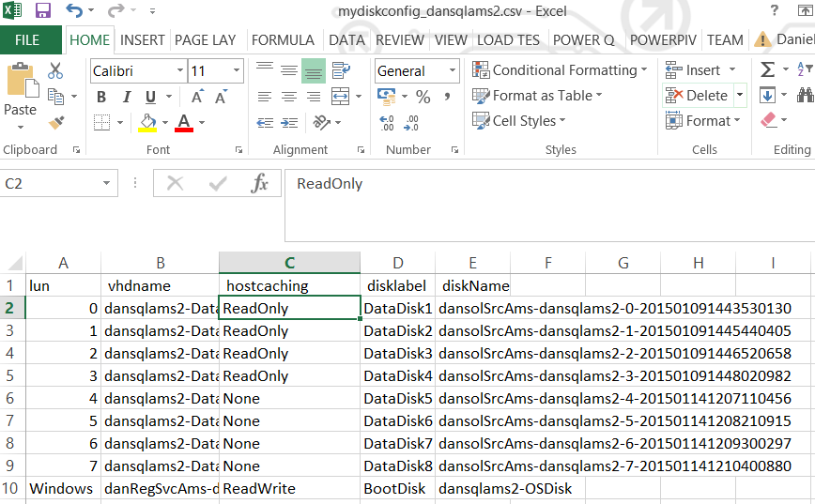The height and width of the screenshot is (504, 815).
Task: Click the Wrap Text icon
Action: (340, 70)
